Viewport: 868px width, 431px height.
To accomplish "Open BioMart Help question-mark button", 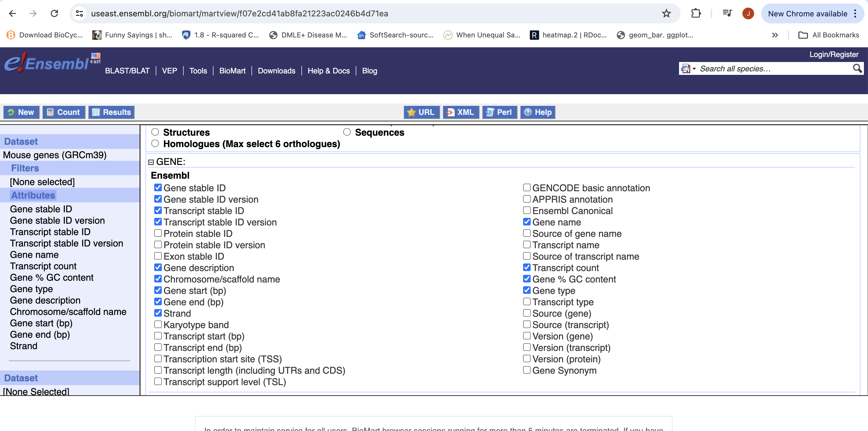I will pyautogui.click(x=538, y=112).
